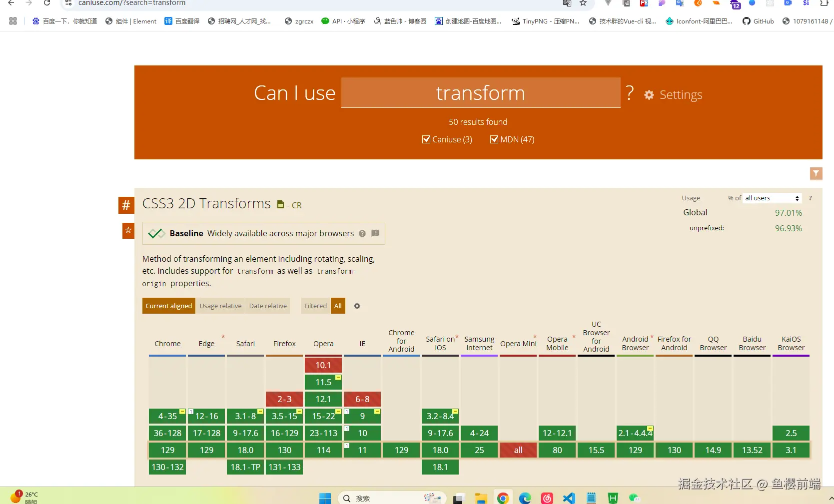This screenshot has width=834, height=504.
Task: Open HBuilder from the taskbar
Action: click(613, 498)
